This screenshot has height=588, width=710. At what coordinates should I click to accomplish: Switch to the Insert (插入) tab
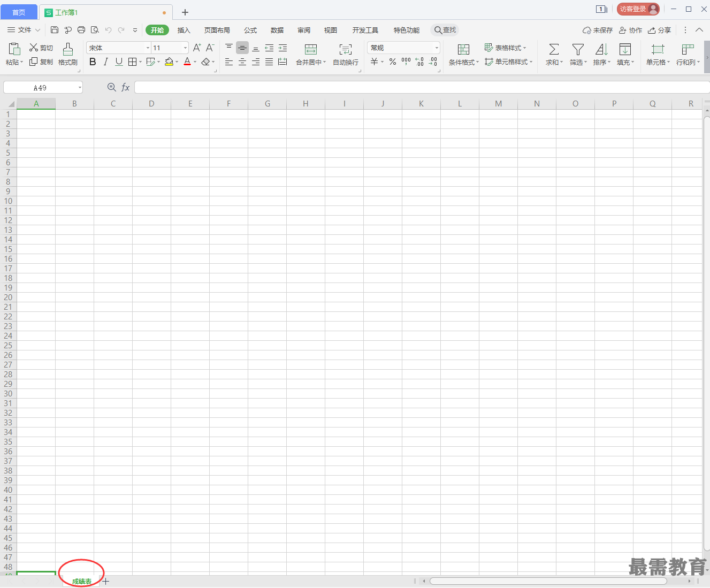click(x=184, y=30)
